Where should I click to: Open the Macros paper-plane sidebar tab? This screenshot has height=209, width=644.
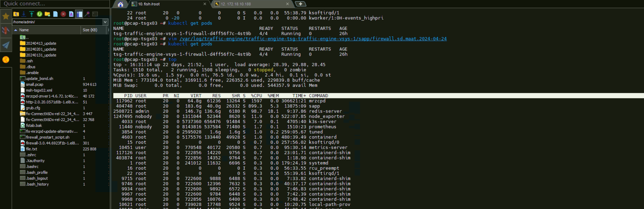6,45
